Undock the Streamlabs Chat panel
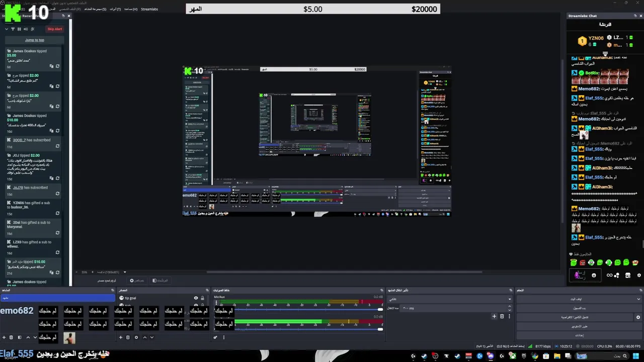The width and height of the screenshot is (644, 362). [x=635, y=16]
